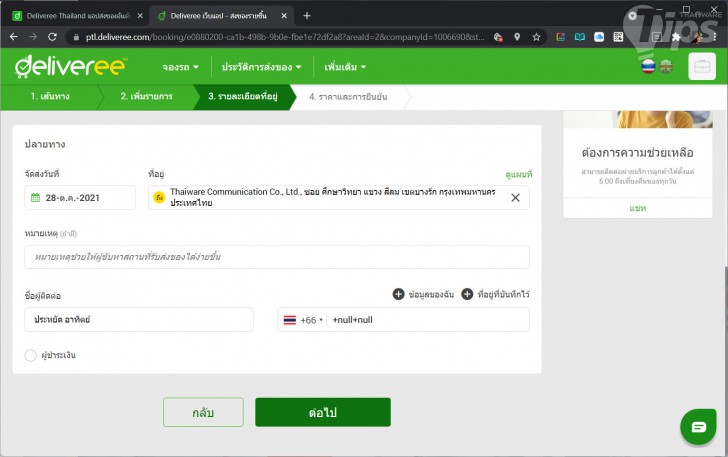The height and width of the screenshot is (457, 728).
Task: Click the แชท chat link
Action: pyautogui.click(x=637, y=208)
